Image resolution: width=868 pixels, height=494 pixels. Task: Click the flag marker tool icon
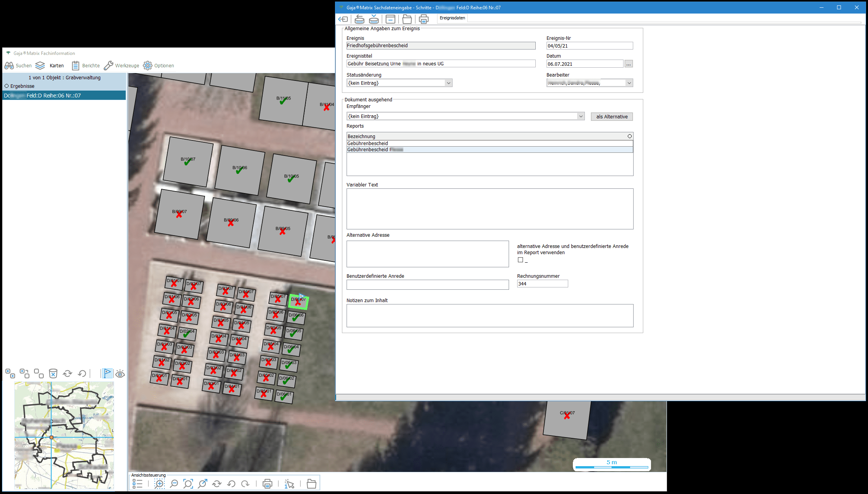coord(107,373)
